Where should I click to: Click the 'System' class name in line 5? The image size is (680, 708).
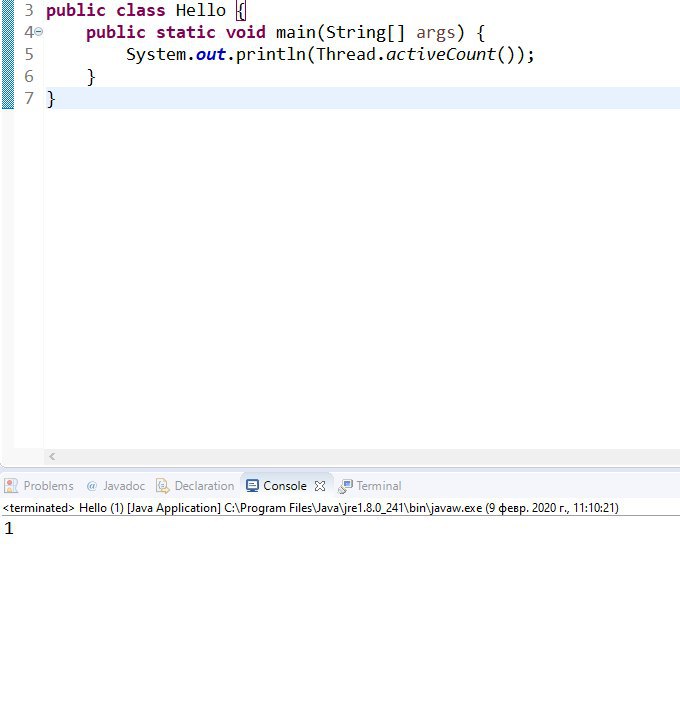tap(156, 54)
